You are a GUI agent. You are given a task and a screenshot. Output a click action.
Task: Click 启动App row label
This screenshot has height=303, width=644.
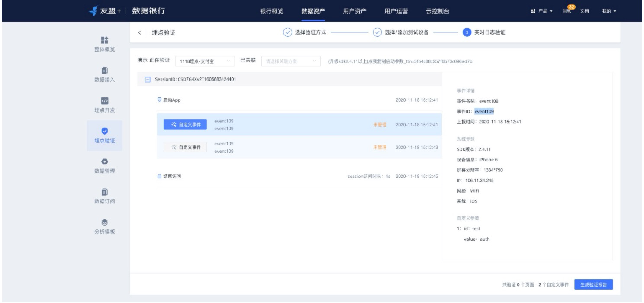click(172, 100)
